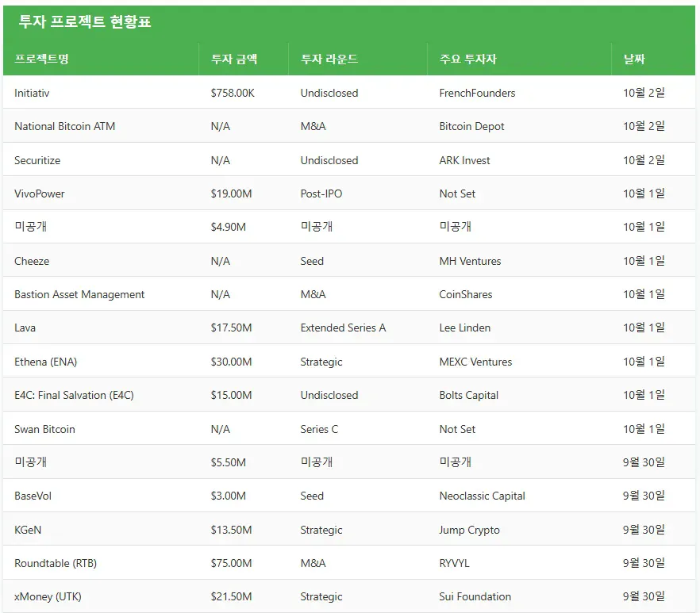This screenshot has height=613, width=700.
Task: Click the Sui Foundation investor cell
Action: tap(475, 596)
